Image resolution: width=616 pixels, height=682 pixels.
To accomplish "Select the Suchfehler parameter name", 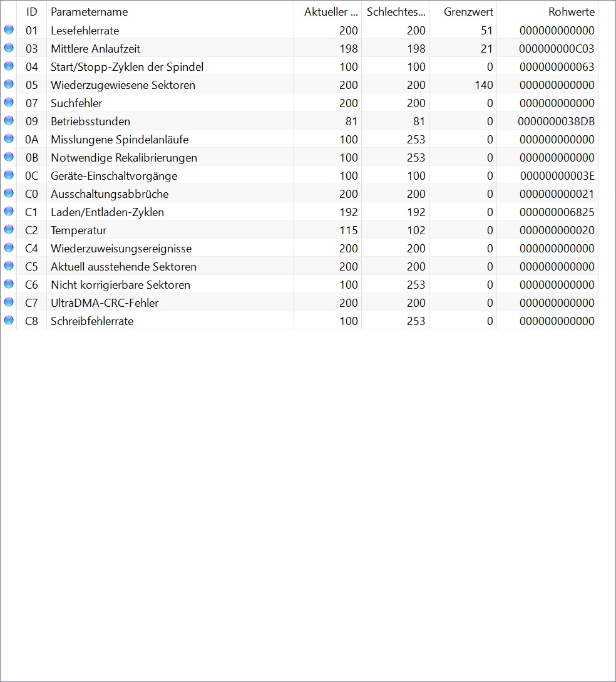I will point(76,103).
